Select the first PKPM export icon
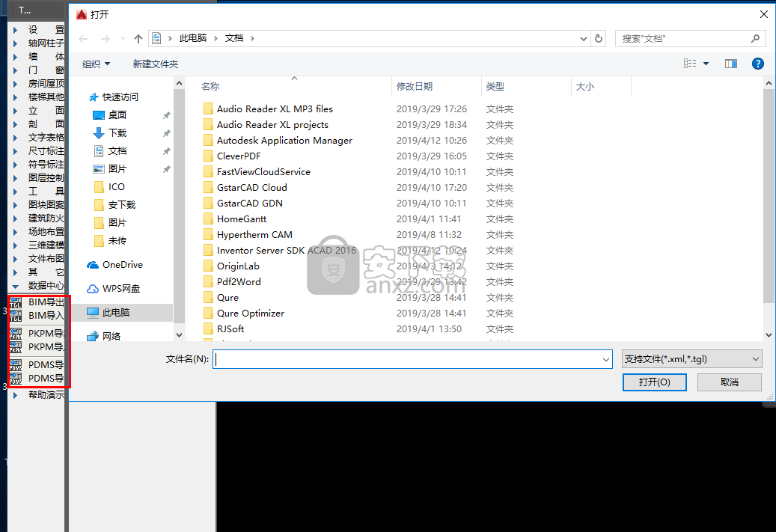This screenshot has height=532, width=776. pos(16,334)
